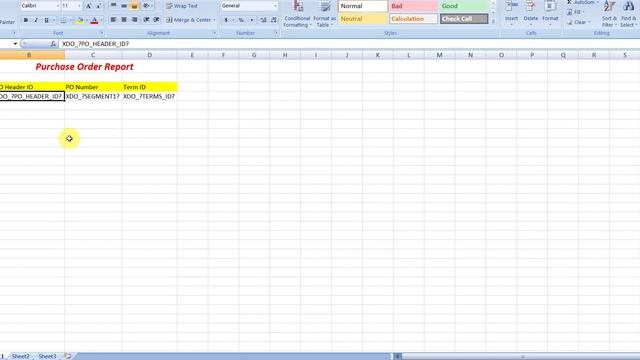
Task: Click formula bar with XDO_?PO_HEADER_ID?
Action: [x=350, y=44]
